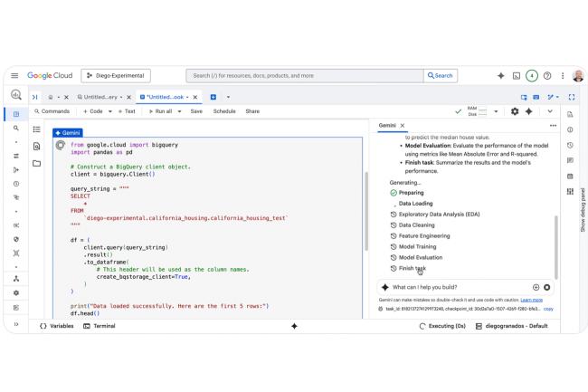The image size is (588, 392).
Task: Expand the Code cell dropdown arrow
Action: [109, 111]
